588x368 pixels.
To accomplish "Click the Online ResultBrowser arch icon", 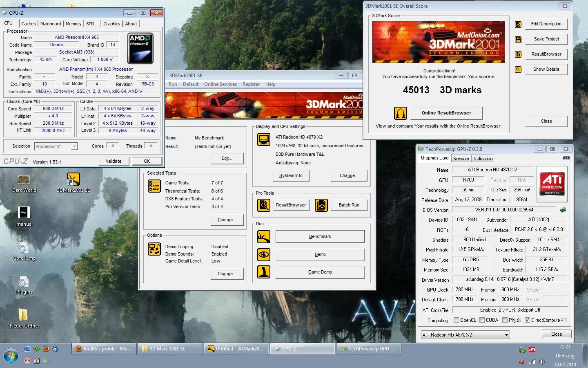I will coord(400,113).
